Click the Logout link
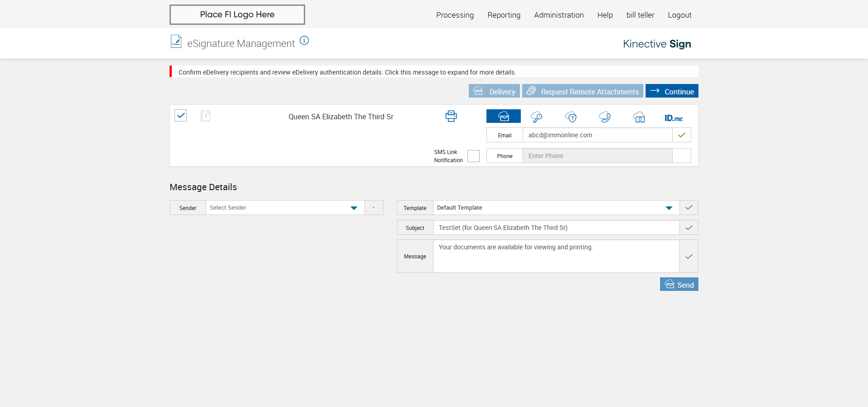The height and width of the screenshot is (407, 868). click(679, 15)
